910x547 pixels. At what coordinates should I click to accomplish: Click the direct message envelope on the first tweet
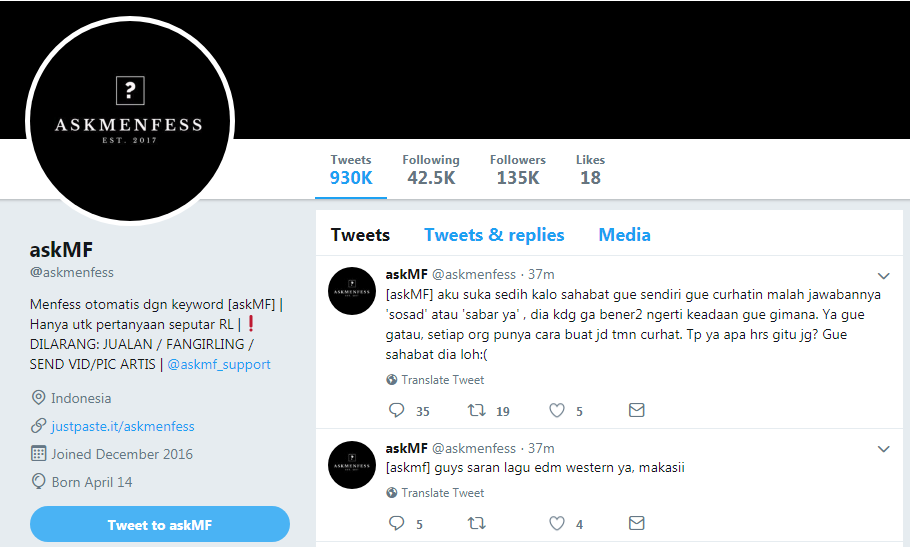[636, 410]
